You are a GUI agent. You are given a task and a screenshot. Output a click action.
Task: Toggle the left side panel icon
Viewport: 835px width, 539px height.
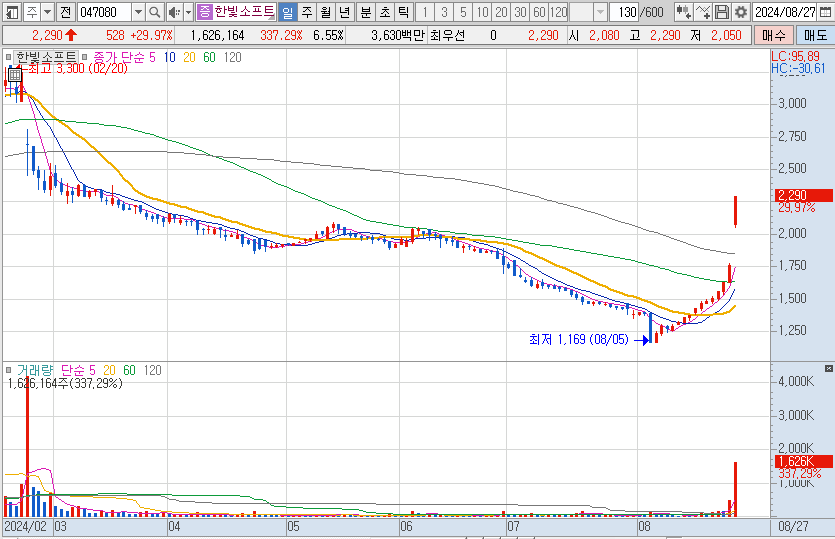point(12,12)
